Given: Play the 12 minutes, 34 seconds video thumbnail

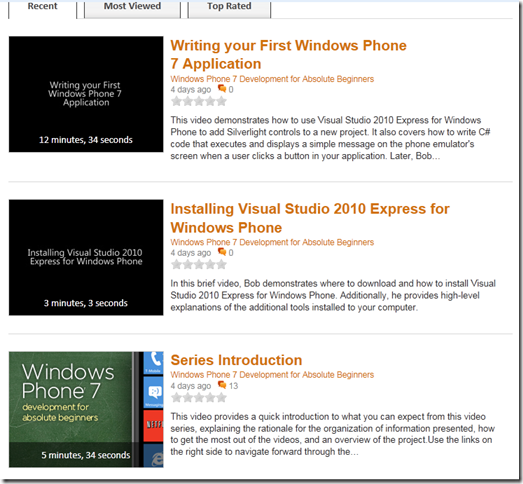Looking at the screenshot, I should (86, 94).
